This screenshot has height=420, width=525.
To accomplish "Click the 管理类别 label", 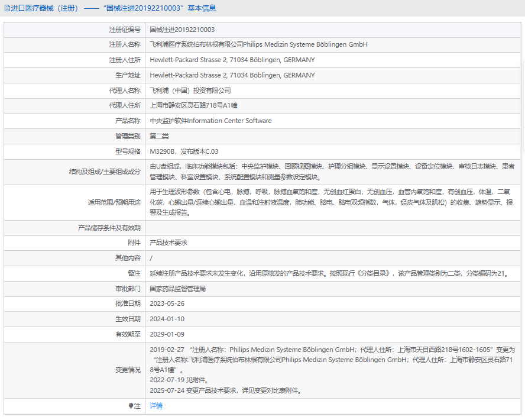I will point(128,136).
